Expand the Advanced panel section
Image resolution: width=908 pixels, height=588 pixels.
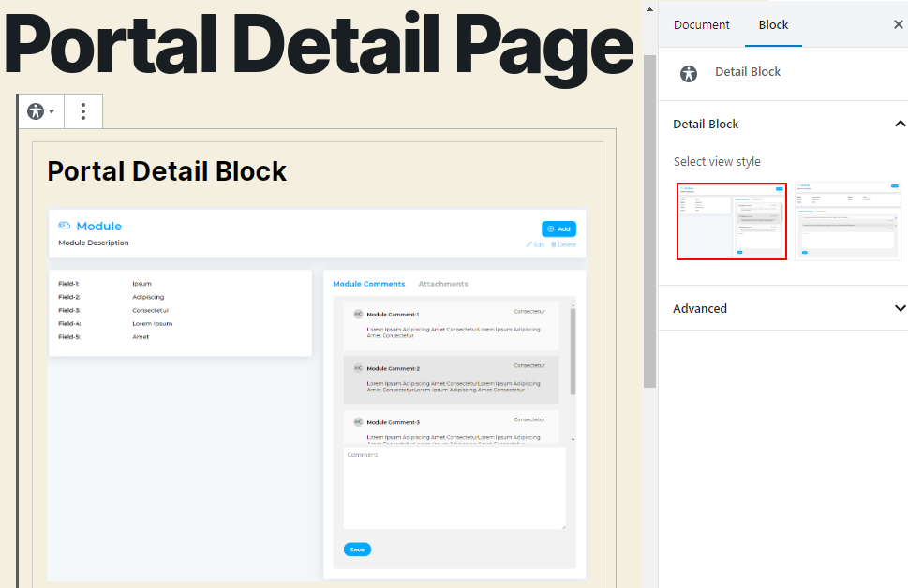coord(900,308)
